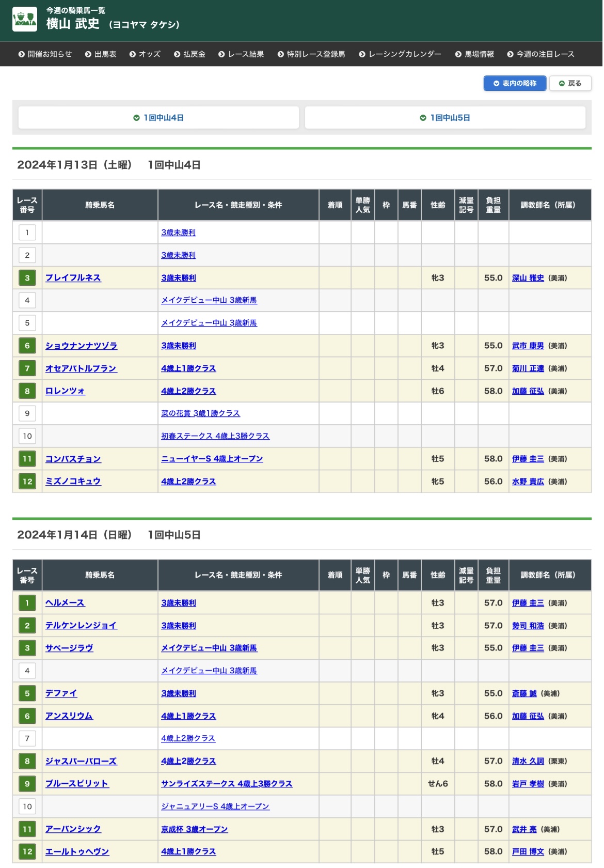Open サンライズステークス 4歳上3勝クラス race link
The width and height of the screenshot is (604, 868).
(227, 784)
